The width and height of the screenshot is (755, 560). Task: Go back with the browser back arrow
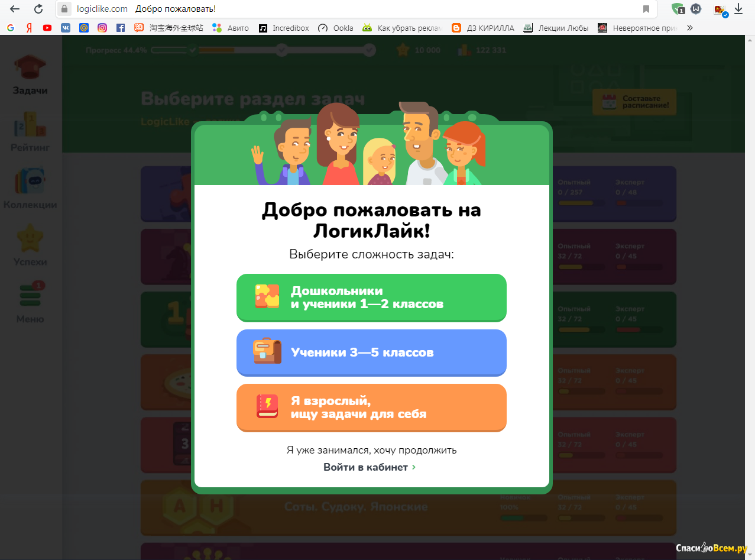[15, 9]
